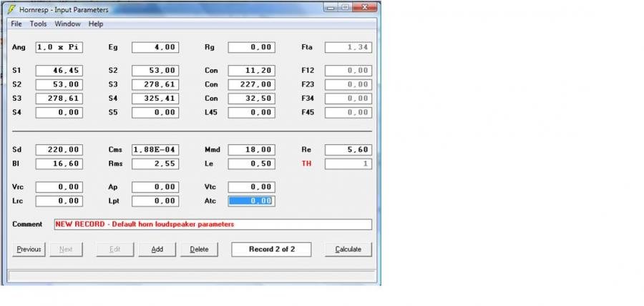Click the Delete button
This screenshot has height=306, width=644.
[199, 250]
